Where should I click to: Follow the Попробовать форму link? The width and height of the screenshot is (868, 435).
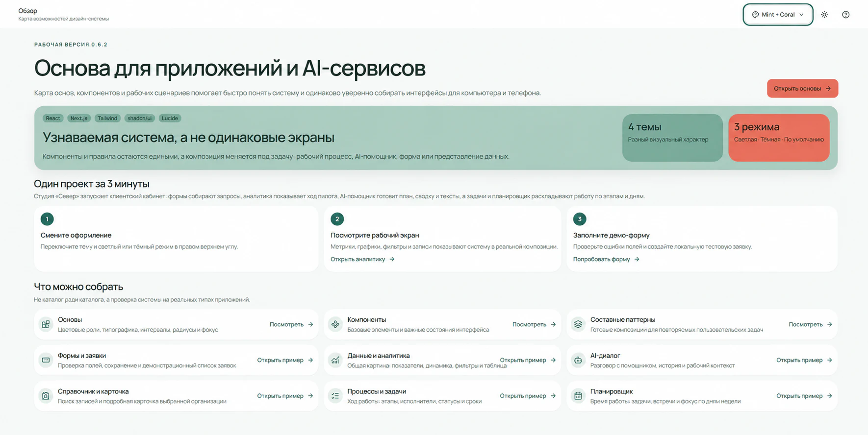pos(606,259)
